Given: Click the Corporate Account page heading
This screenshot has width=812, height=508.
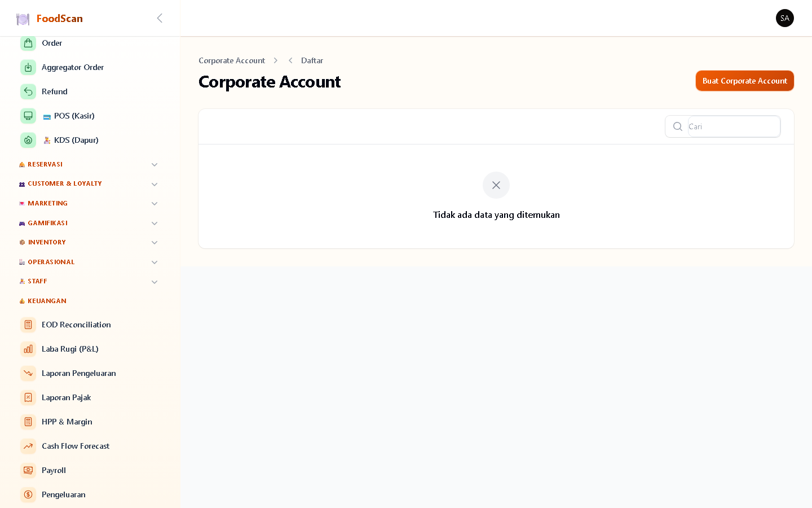Looking at the screenshot, I should coord(270,82).
